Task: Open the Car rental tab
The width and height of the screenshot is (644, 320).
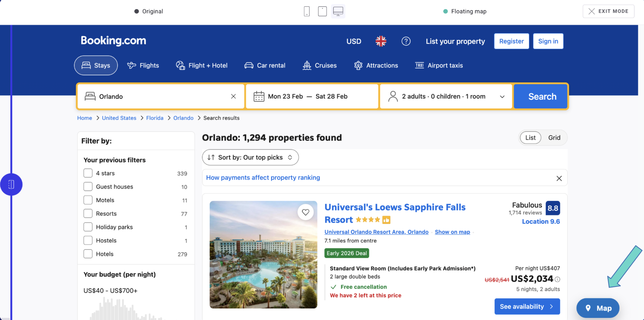Action: coord(265,65)
